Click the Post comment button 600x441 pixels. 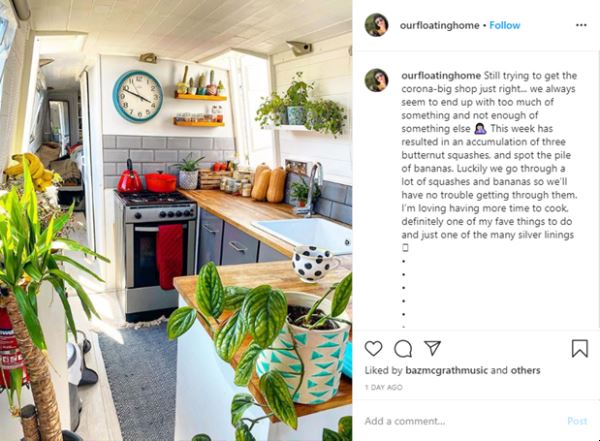577,421
